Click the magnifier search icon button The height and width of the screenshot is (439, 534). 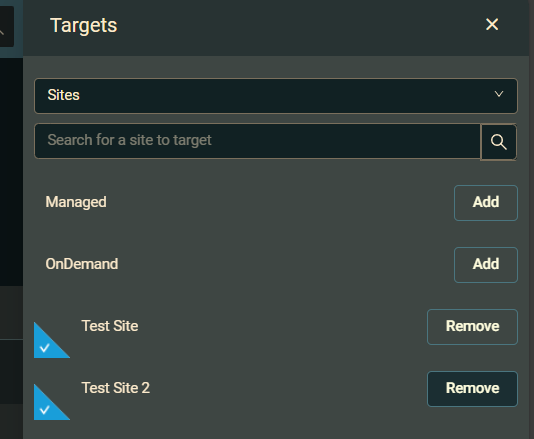point(499,142)
